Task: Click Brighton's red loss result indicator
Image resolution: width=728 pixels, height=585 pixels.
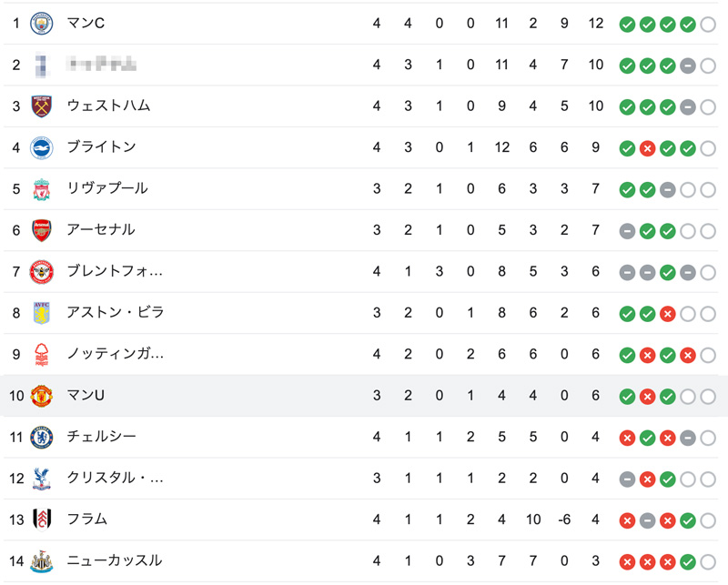Action: pyautogui.click(x=647, y=148)
